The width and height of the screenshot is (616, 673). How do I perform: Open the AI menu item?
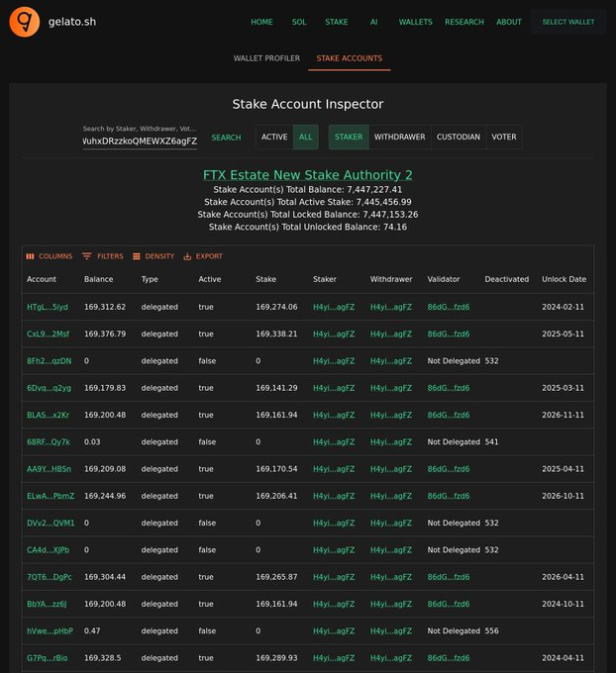coord(373,22)
